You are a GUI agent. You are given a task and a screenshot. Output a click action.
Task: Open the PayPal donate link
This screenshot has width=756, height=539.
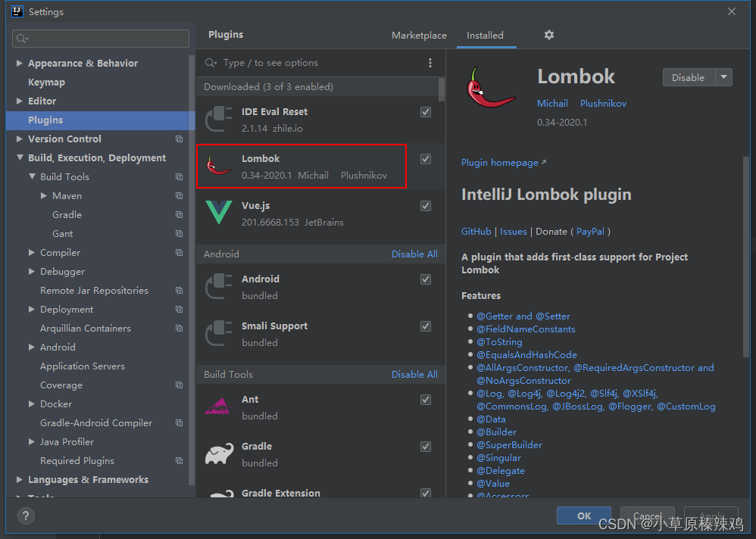click(x=590, y=232)
